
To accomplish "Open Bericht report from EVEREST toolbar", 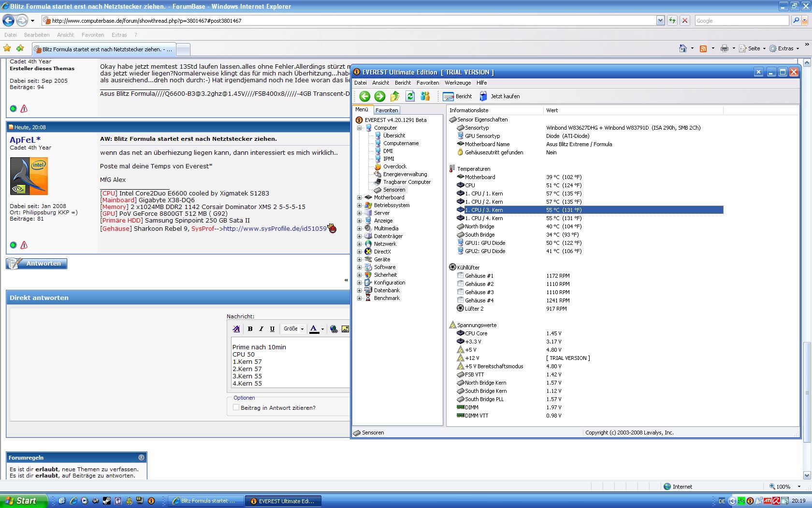I will pyautogui.click(x=457, y=96).
